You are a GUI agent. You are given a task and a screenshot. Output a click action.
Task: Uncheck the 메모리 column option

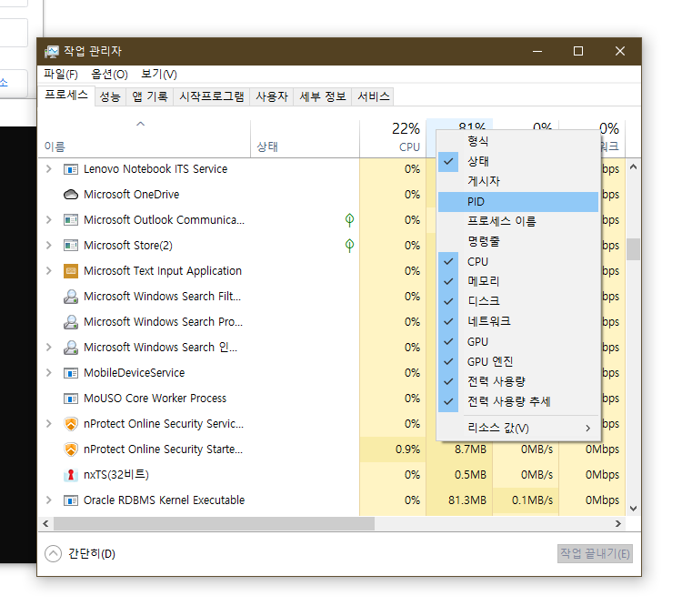[518, 281]
